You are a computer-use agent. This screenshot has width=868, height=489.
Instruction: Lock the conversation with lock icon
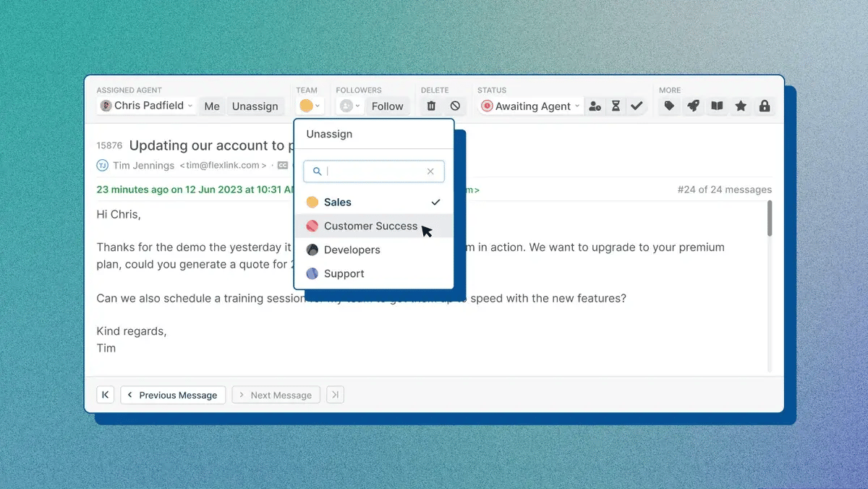[764, 106]
